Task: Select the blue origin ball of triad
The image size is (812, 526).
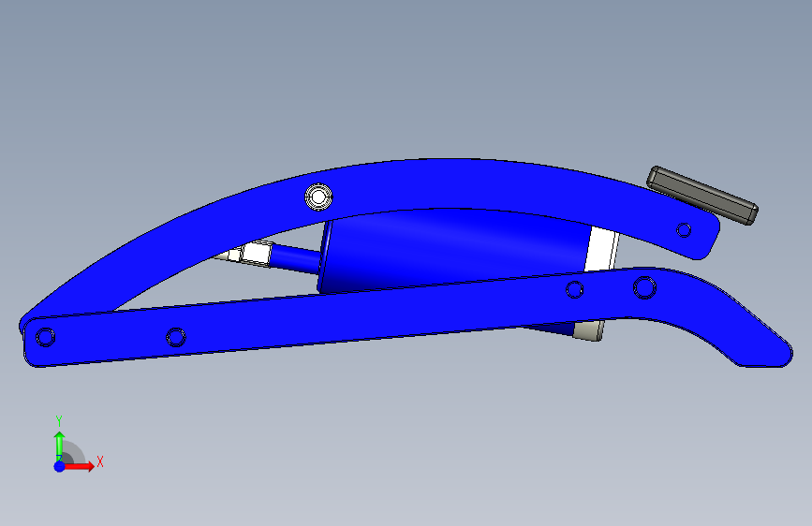Action: coord(60,466)
